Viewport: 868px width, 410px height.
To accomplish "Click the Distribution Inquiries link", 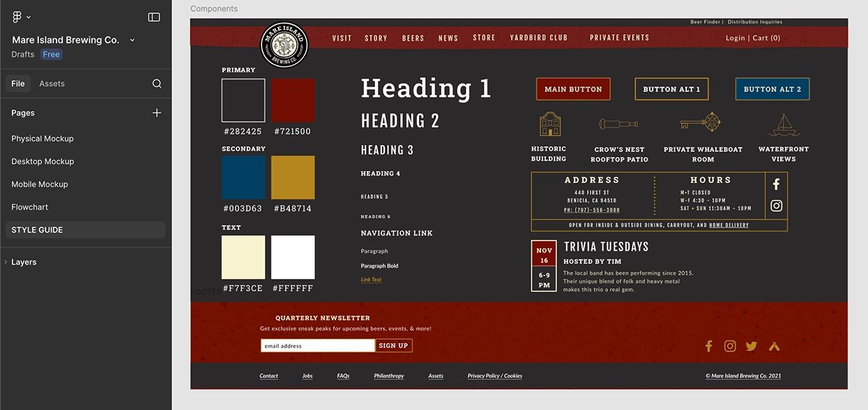I will click(x=754, y=22).
